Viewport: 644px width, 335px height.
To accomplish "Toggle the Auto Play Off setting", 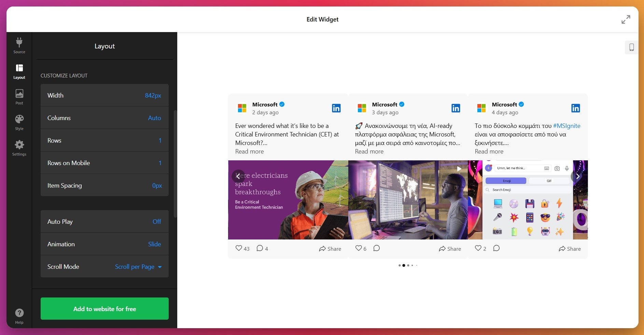I will pos(156,222).
